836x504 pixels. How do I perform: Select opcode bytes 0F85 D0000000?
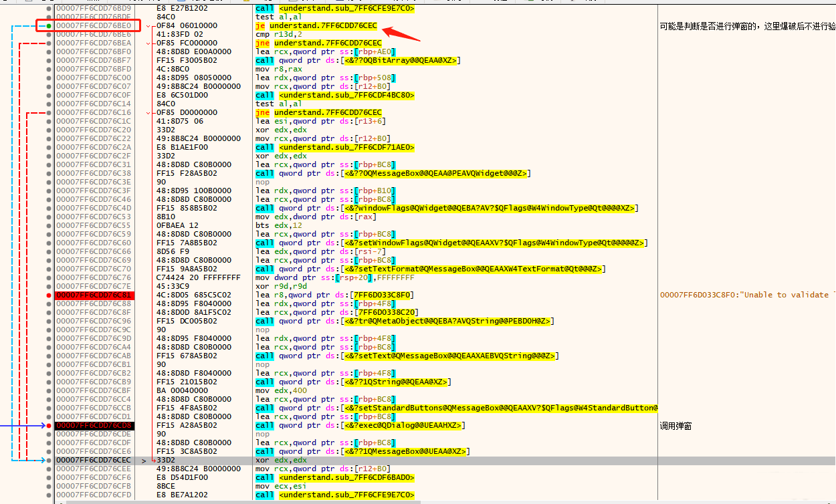coord(187,112)
